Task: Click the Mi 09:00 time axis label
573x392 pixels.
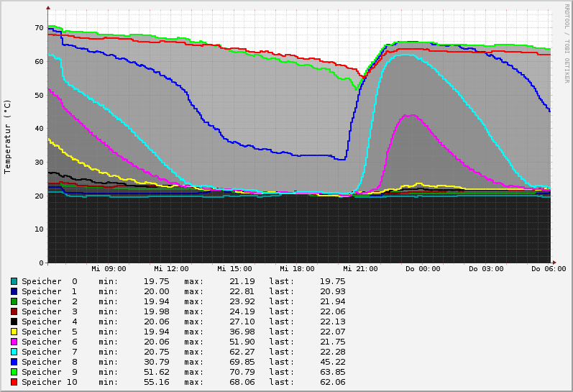Action: click(109, 269)
